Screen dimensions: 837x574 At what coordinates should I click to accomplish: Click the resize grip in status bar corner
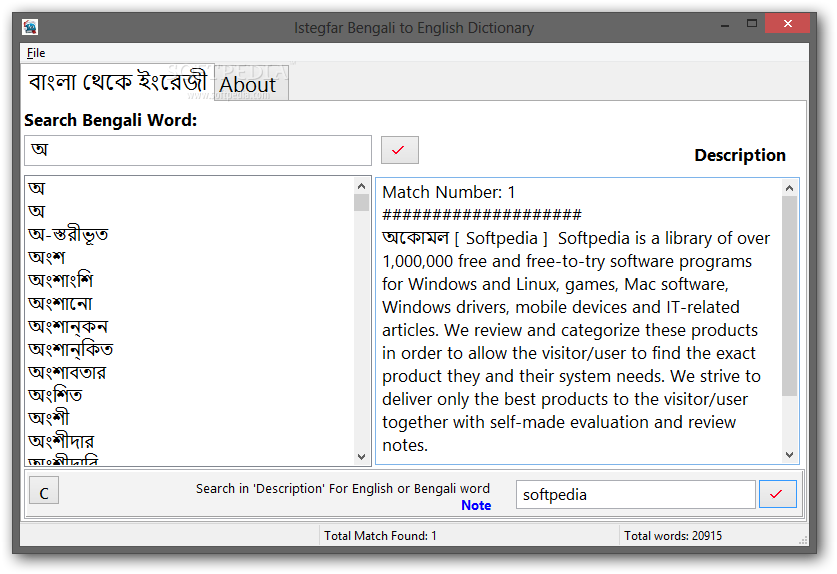803,540
